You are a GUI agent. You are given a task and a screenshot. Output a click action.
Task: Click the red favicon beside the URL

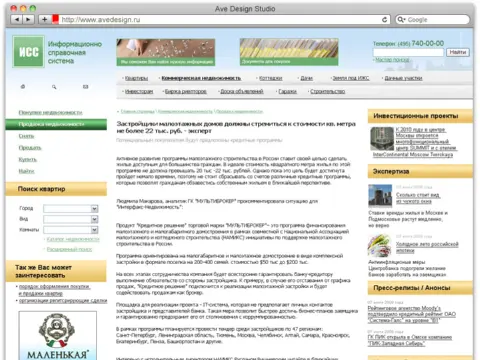pyautogui.click(x=55, y=19)
